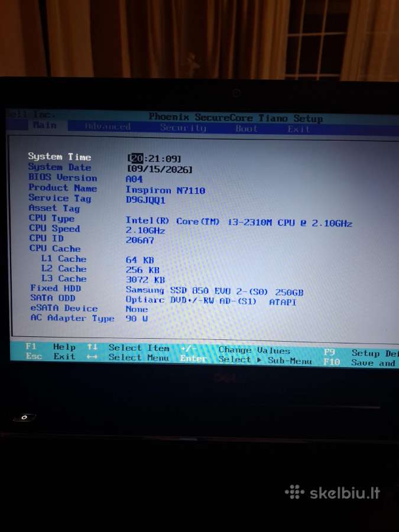This screenshot has height=532, width=399.
Task: Click the Fixed HDD label
Action: point(56,288)
